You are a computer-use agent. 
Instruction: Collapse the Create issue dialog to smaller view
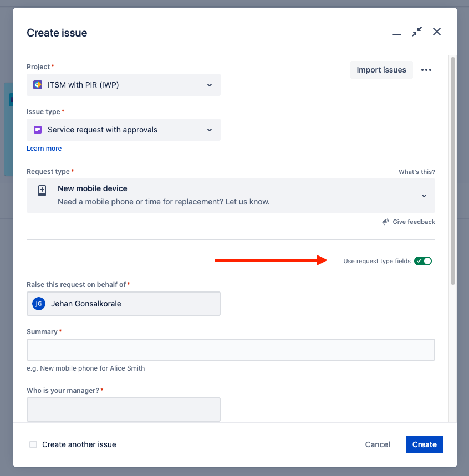[417, 32]
